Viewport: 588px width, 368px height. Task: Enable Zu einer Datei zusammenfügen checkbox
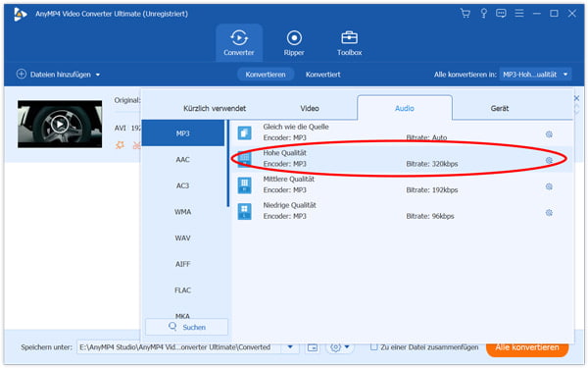pyautogui.click(x=373, y=347)
